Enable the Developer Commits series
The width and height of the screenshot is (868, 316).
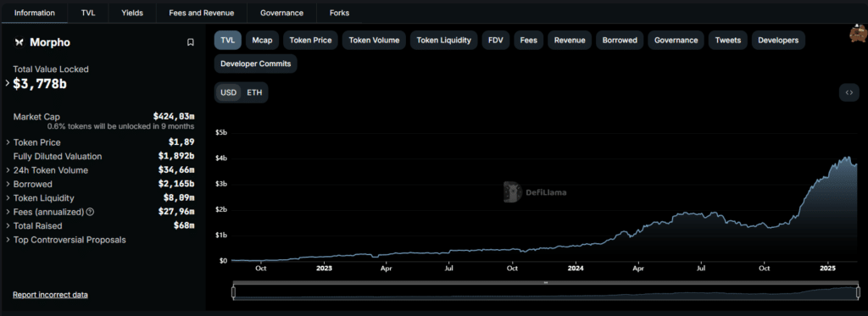pos(256,64)
